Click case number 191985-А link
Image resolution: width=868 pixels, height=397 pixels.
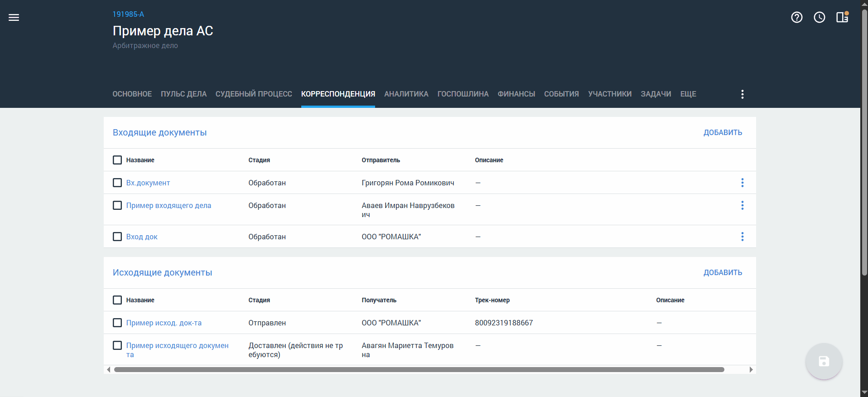tap(128, 14)
